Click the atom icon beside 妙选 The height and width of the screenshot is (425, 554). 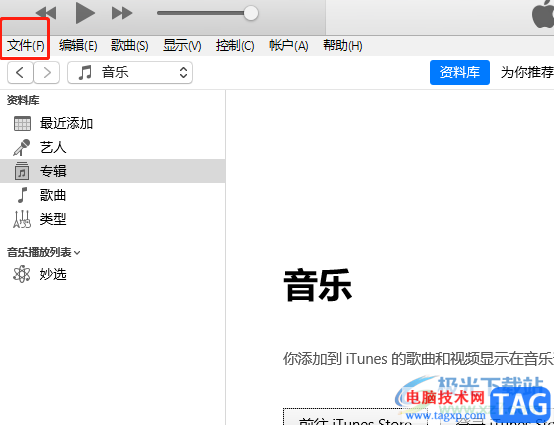click(22, 274)
